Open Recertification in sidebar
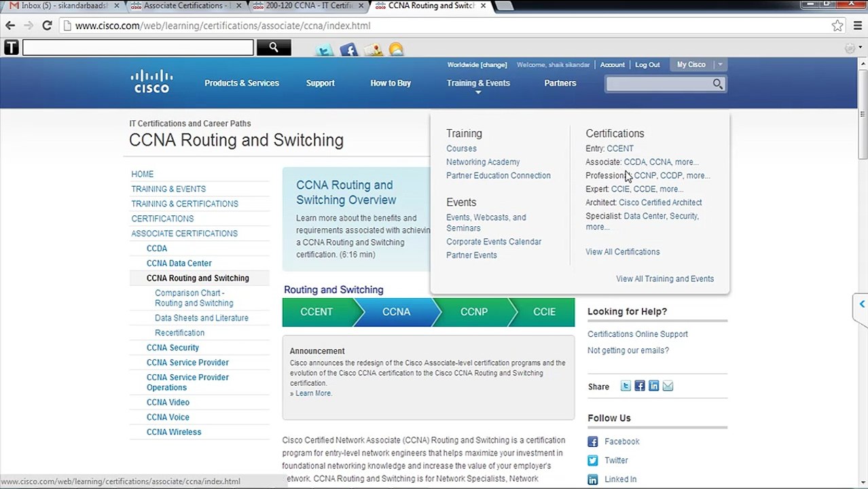The height and width of the screenshot is (489, 868). [179, 333]
